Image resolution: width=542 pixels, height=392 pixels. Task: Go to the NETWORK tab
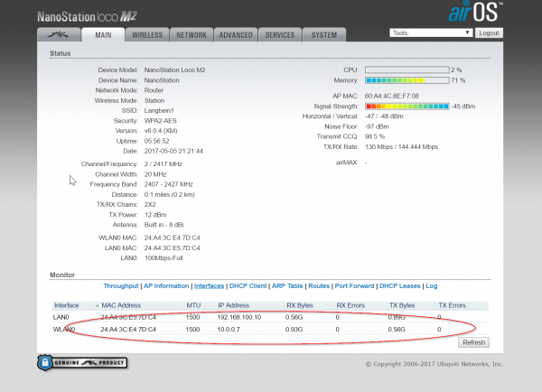coord(192,35)
